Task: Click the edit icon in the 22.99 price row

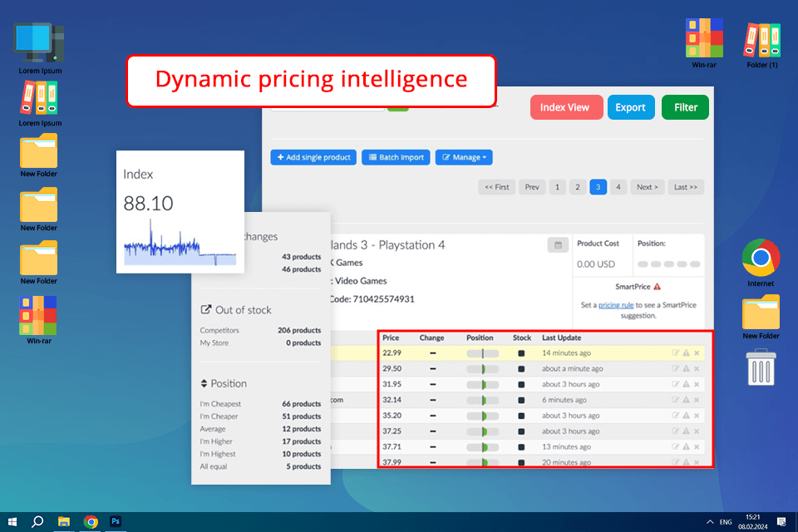Action: (x=675, y=353)
